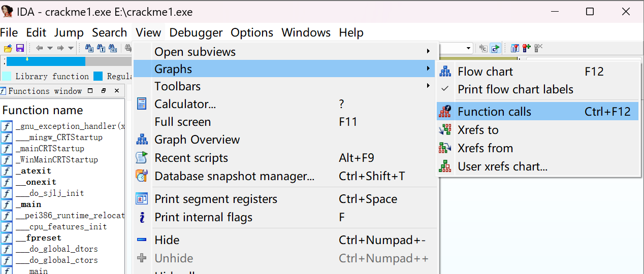Viewport: 644px width, 274px height.
Task: Open the Jump back history dropdown arrow
Action: tap(50, 48)
